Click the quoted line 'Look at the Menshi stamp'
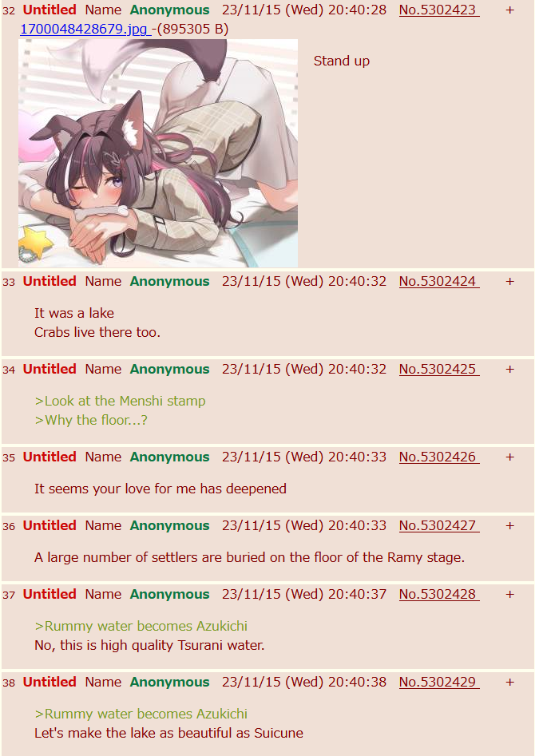This screenshot has height=756, width=535. coord(120,401)
